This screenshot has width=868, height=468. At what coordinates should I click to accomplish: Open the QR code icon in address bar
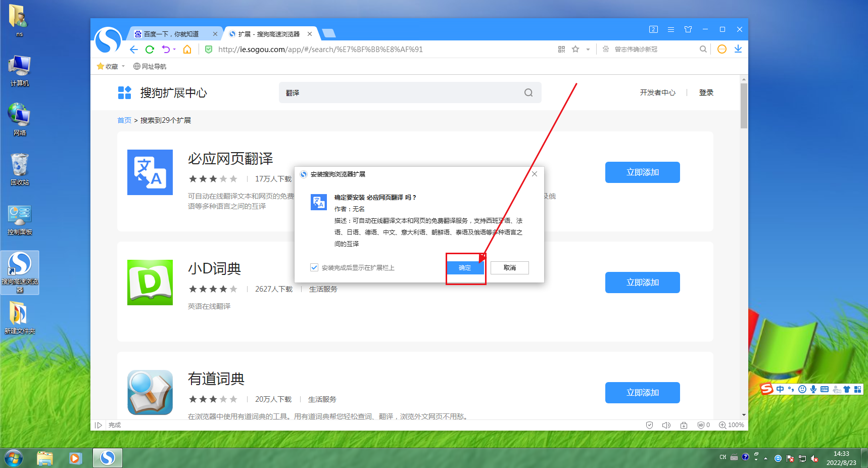pyautogui.click(x=561, y=49)
